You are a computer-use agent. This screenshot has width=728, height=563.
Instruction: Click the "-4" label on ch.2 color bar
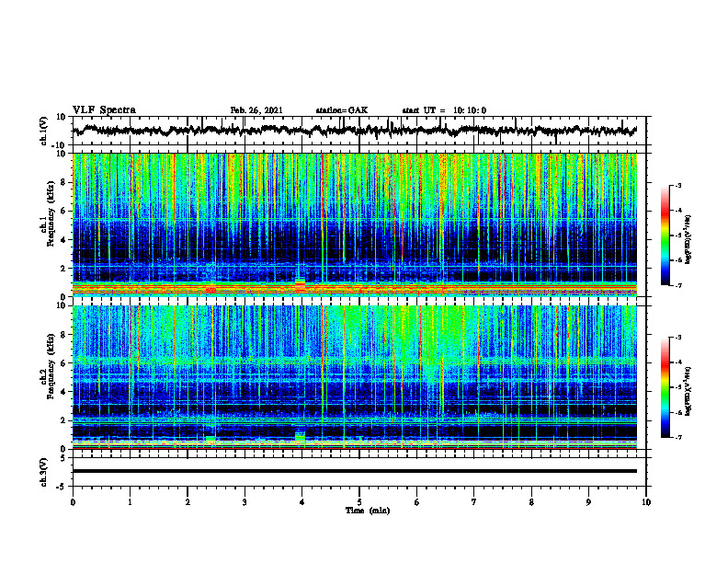(678, 362)
